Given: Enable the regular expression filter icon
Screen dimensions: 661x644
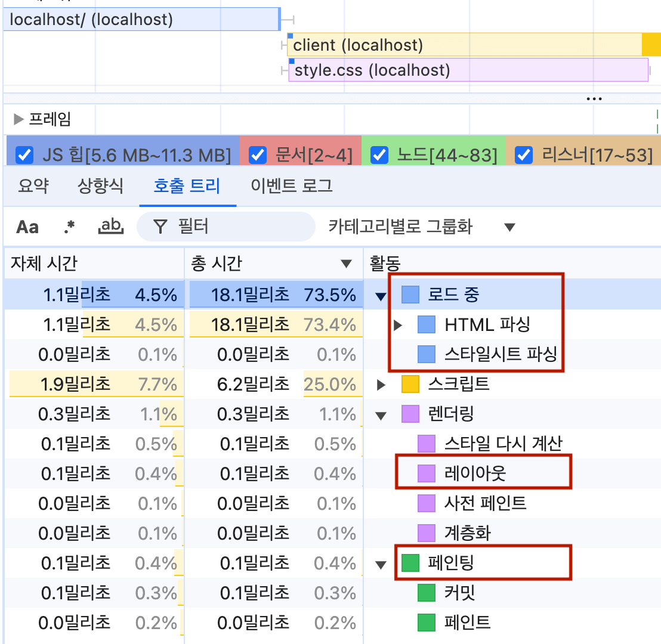Looking at the screenshot, I should point(70,227).
